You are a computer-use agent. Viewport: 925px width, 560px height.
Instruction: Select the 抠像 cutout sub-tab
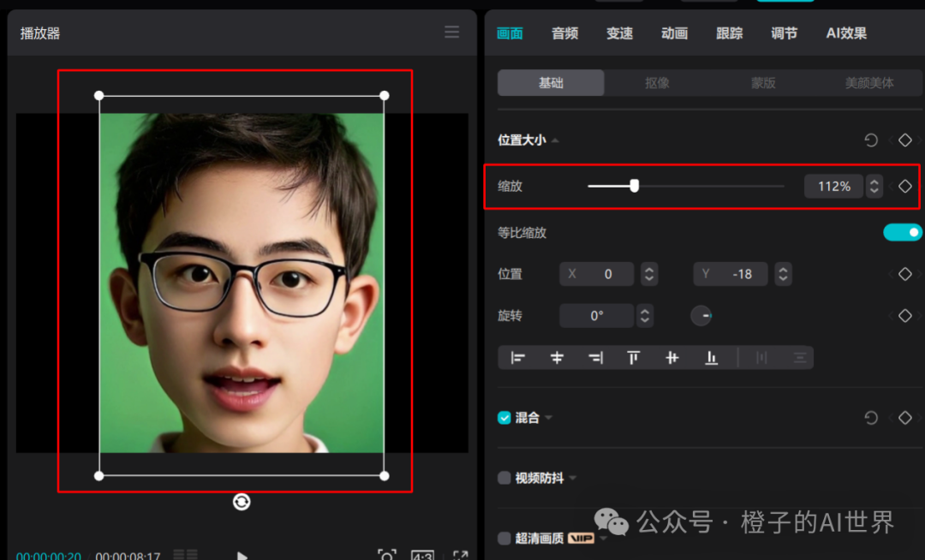pos(657,83)
